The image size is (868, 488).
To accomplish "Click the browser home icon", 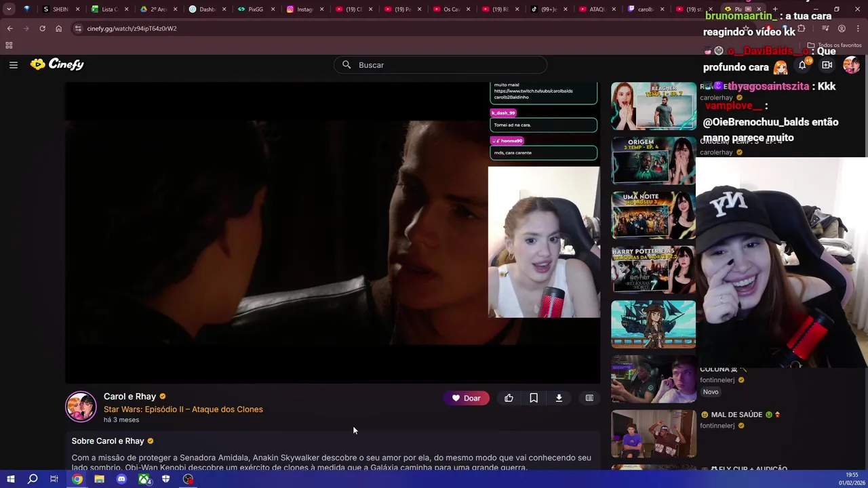I will (x=58, y=28).
